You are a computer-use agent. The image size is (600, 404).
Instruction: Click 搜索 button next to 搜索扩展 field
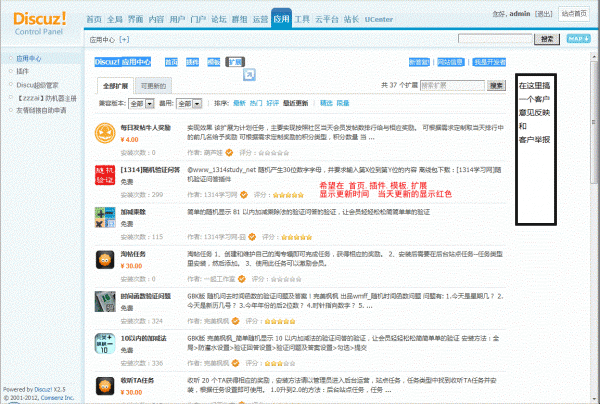(496, 85)
